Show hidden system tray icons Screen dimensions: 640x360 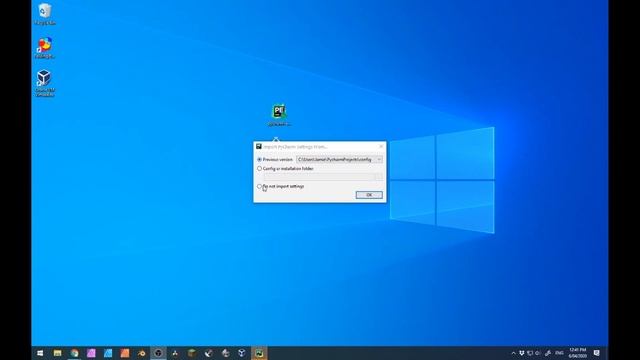click(513, 353)
